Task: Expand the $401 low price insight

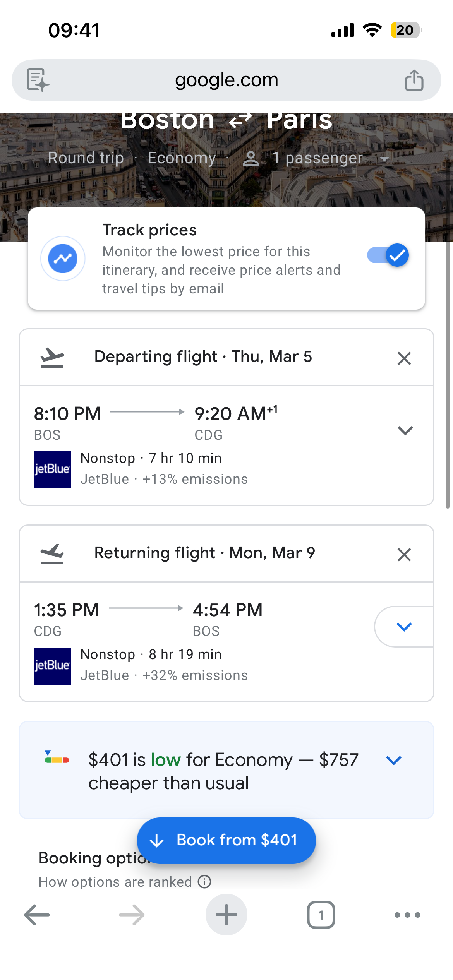Action: click(x=394, y=760)
